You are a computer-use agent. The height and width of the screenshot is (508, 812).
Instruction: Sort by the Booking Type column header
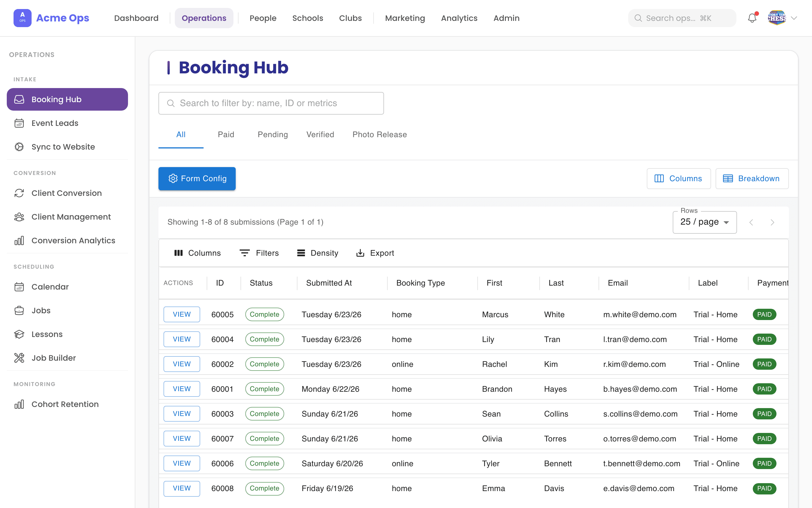tap(420, 283)
